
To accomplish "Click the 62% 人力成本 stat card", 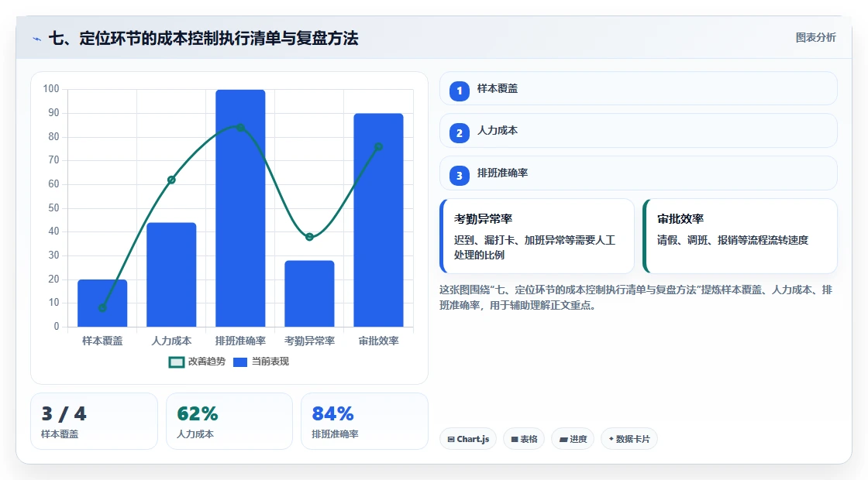I will (229, 421).
